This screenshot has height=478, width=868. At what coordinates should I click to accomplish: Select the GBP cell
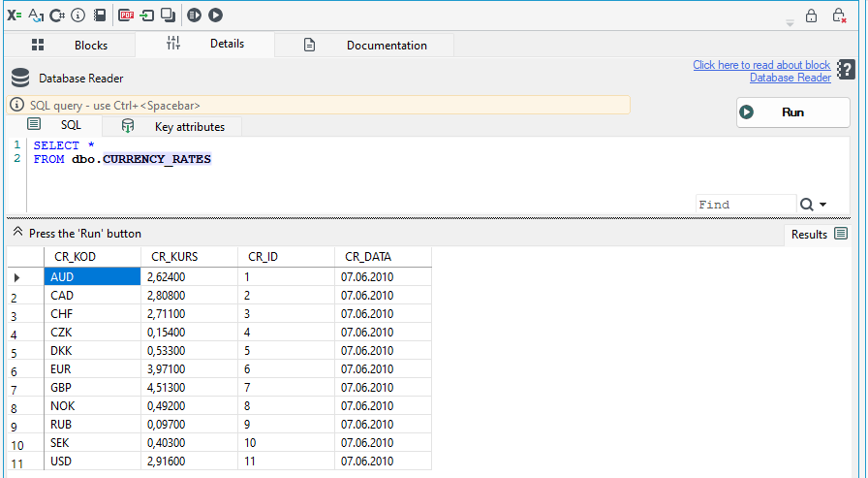tap(92, 387)
